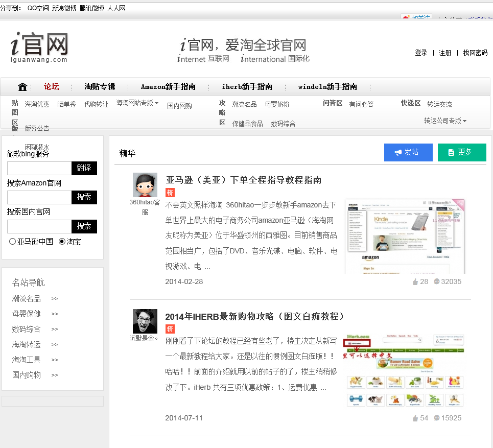Click the date 2014-02-28
The width and height of the screenshot is (493, 448).
pyautogui.click(x=184, y=281)
